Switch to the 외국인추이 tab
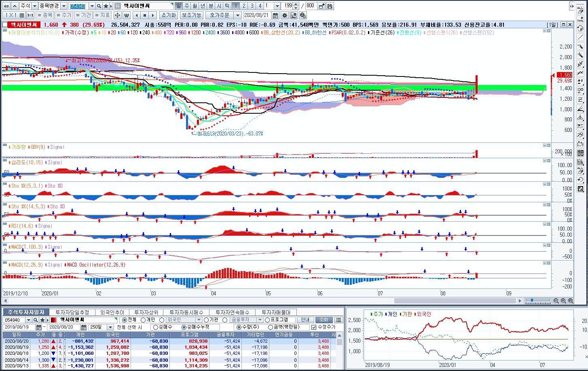 point(112,312)
